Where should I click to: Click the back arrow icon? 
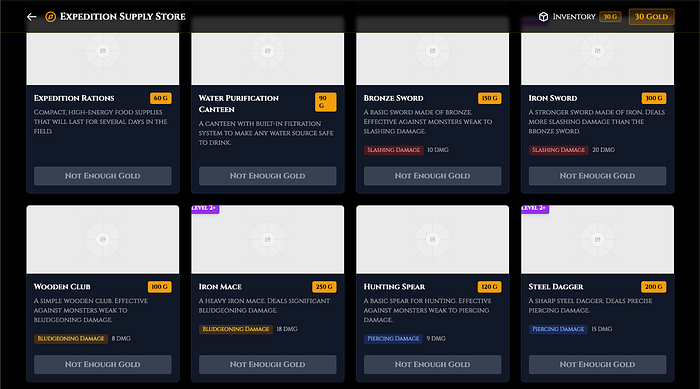[31, 17]
